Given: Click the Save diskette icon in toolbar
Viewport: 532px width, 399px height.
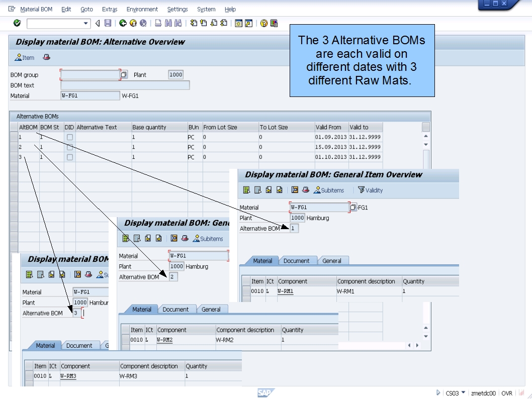Looking at the screenshot, I should (108, 23).
